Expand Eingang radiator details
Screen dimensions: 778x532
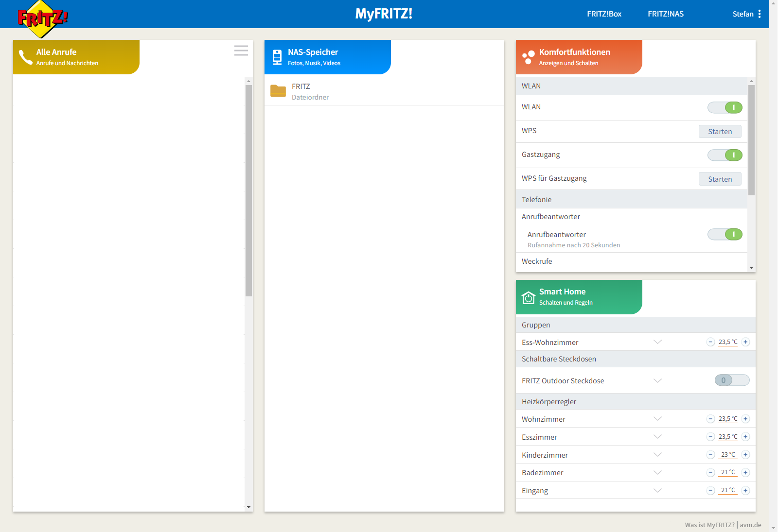pyautogui.click(x=658, y=491)
